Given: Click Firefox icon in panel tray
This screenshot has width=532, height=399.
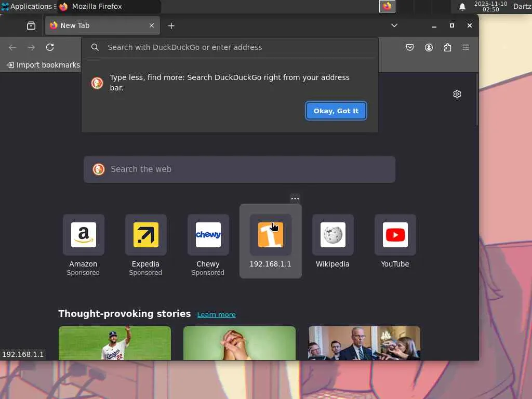Looking at the screenshot, I should click(x=387, y=6).
